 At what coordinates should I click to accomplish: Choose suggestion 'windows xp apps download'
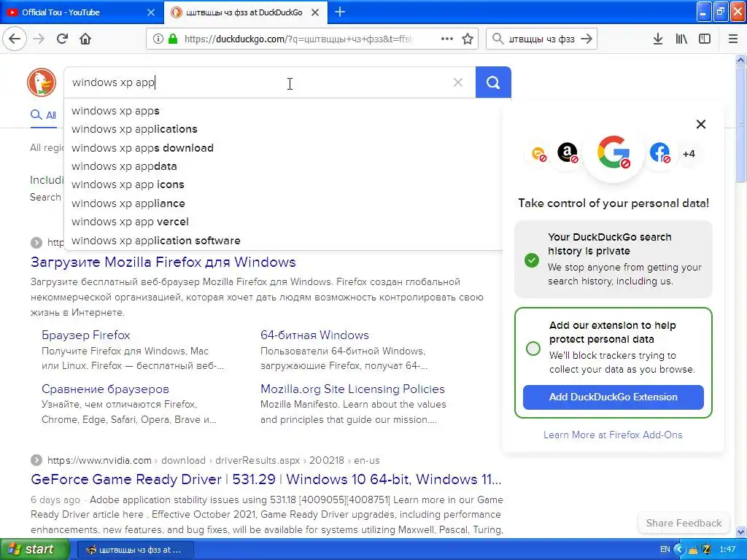(x=283, y=147)
